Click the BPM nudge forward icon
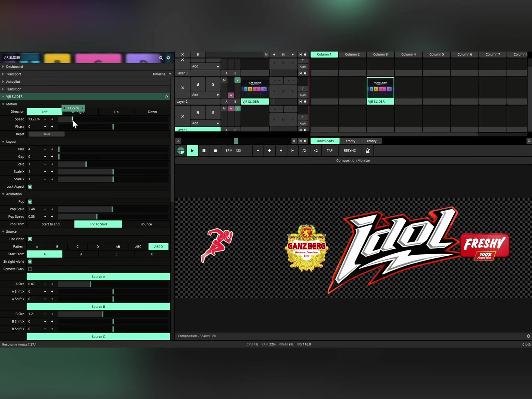The height and width of the screenshot is (399, 532). click(293, 151)
